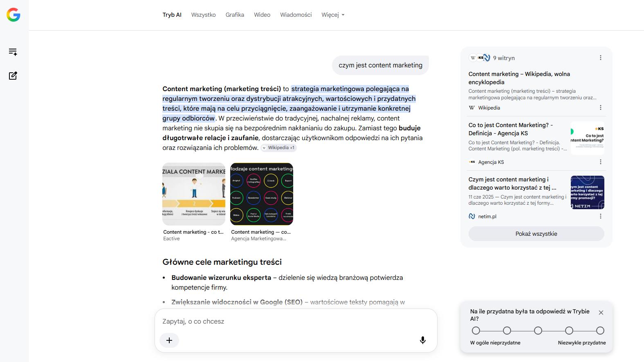Image resolution: width=644 pixels, height=362 pixels.
Task: Open the Wiadomości tab
Action: coord(296,15)
